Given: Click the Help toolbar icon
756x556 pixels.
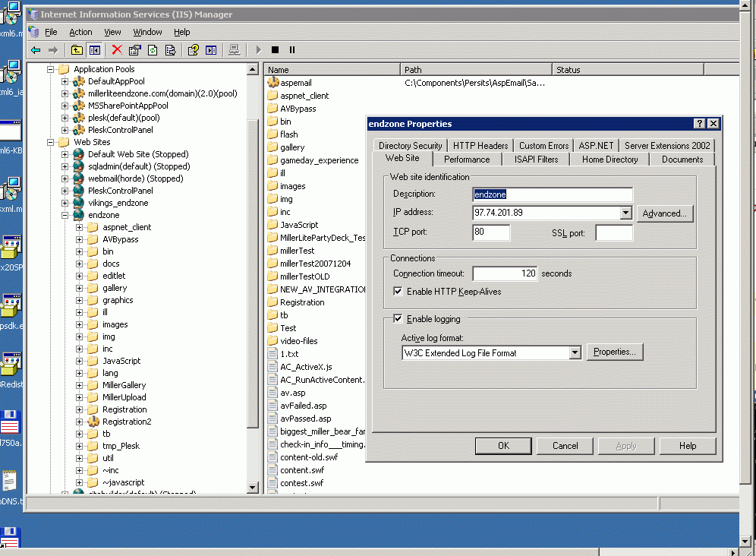Looking at the screenshot, I should (193, 50).
